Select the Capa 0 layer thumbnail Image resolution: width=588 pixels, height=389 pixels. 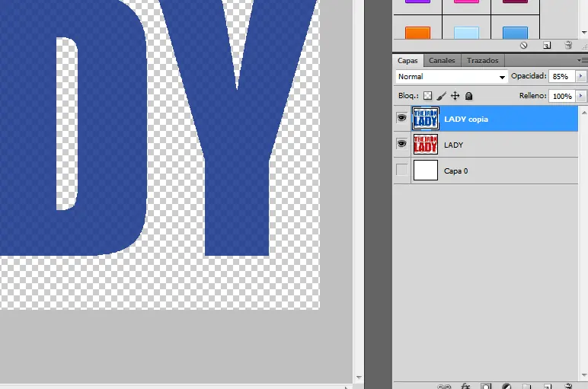426,171
